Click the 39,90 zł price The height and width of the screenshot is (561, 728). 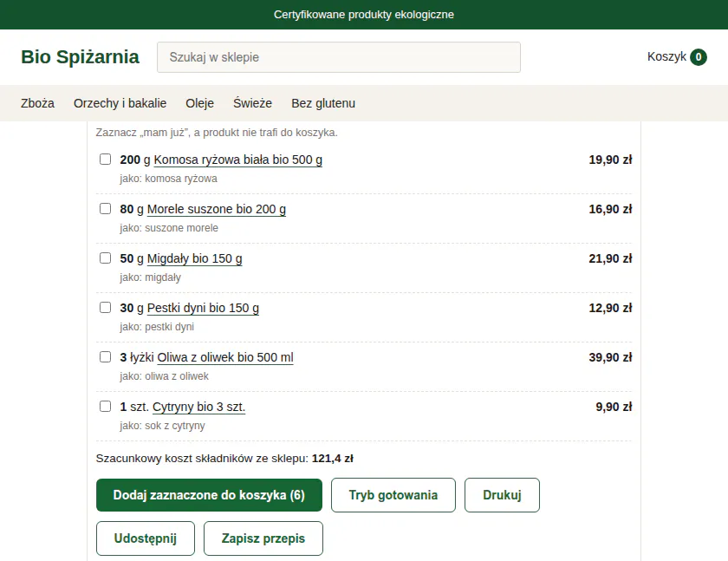tap(610, 357)
